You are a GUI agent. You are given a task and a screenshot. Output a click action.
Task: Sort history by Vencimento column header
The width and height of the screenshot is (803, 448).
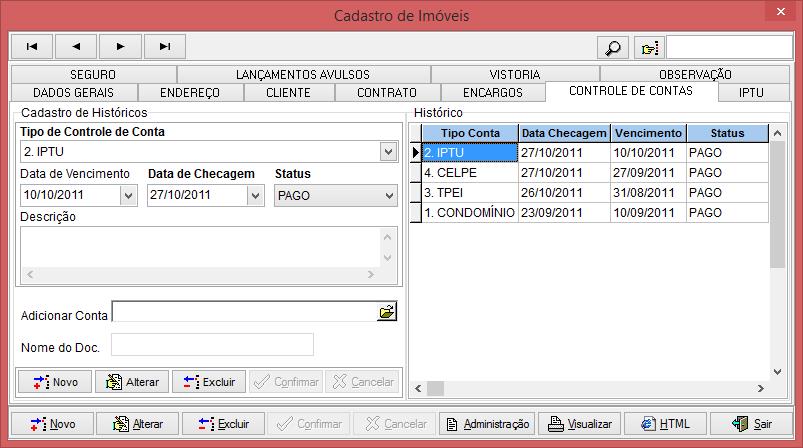coord(648,133)
